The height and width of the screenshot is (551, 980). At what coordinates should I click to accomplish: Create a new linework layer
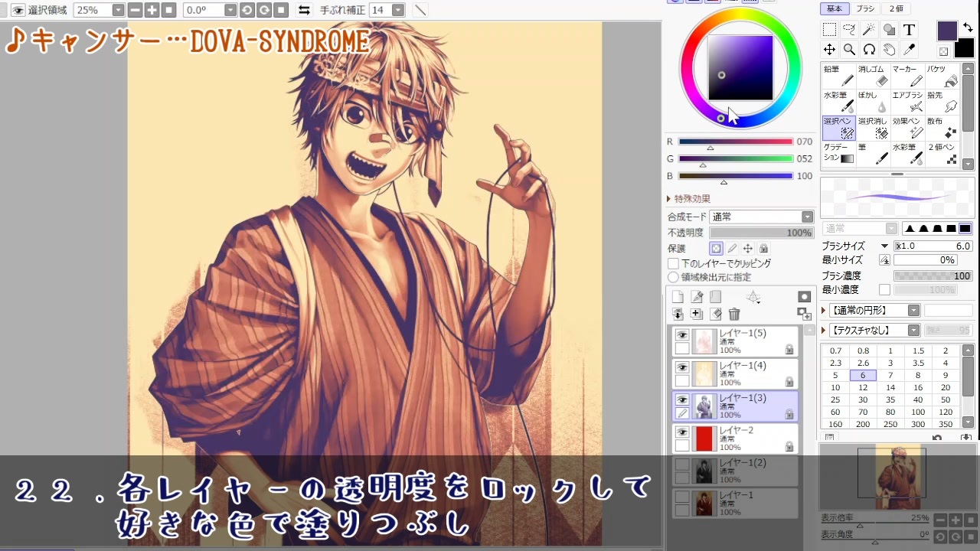pos(697,297)
